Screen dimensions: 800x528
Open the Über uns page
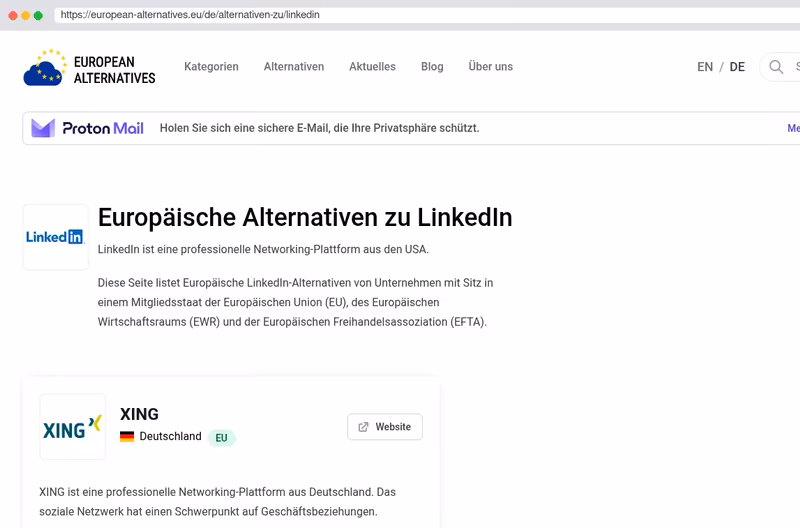[x=491, y=67]
